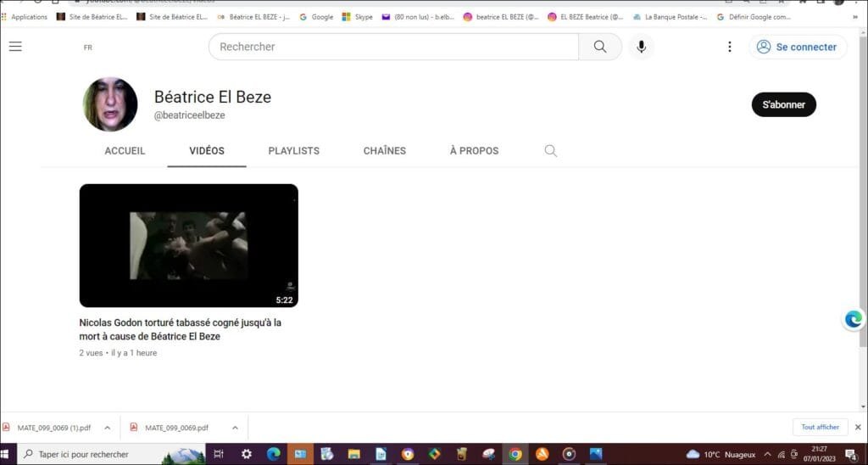This screenshot has width=868, height=465.
Task: Click the magnifying glass search button
Action: [600, 47]
